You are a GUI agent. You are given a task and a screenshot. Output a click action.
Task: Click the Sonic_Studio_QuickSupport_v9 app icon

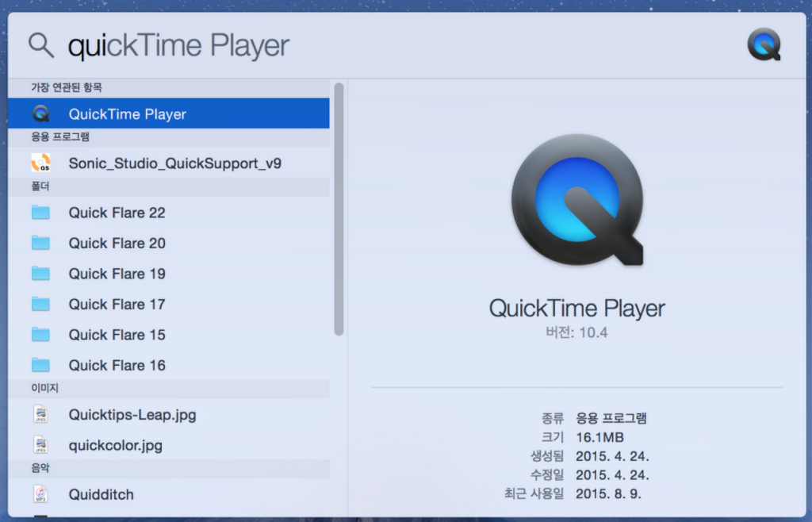[x=41, y=163]
